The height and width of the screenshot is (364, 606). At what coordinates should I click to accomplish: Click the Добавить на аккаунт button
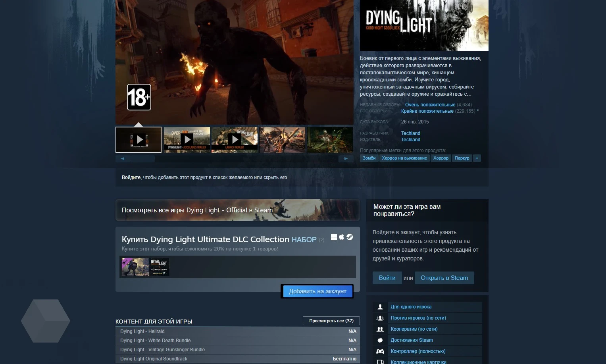click(x=317, y=291)
